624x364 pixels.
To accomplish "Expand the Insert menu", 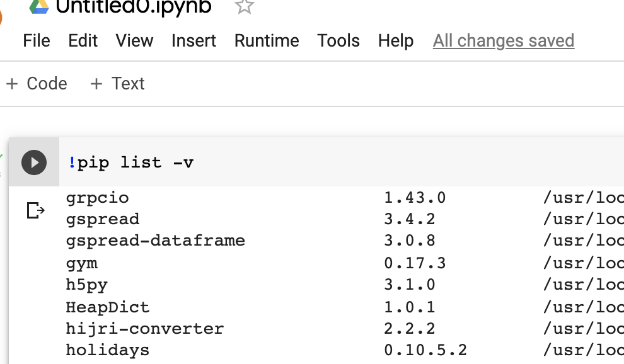I will [194, 40].
